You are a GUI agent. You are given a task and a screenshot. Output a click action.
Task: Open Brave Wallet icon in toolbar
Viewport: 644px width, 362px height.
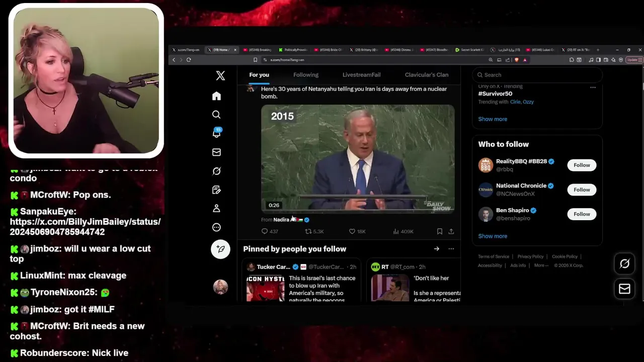pyautogui.click(x=606, y=60)
